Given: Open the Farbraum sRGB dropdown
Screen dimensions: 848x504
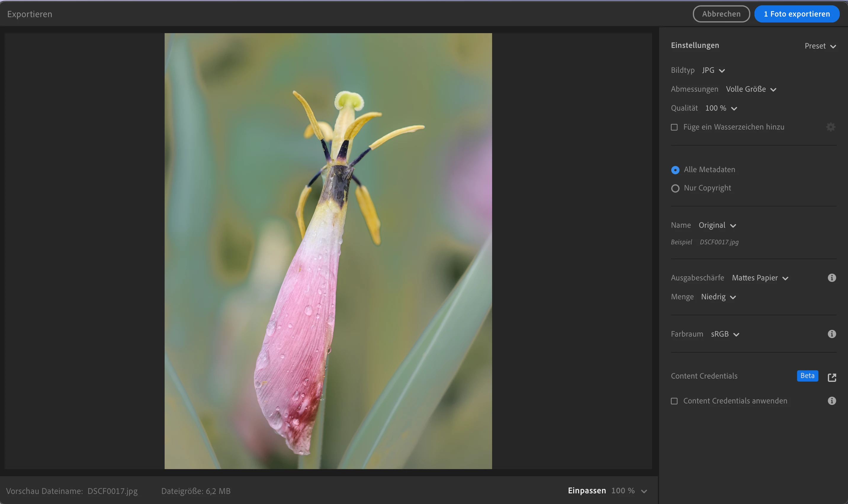Looking at the screenshot, I should (x=725, y=334).
